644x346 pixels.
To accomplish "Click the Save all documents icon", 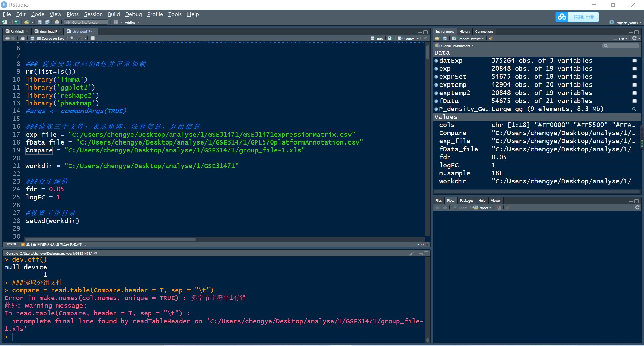I will (47, 22).
